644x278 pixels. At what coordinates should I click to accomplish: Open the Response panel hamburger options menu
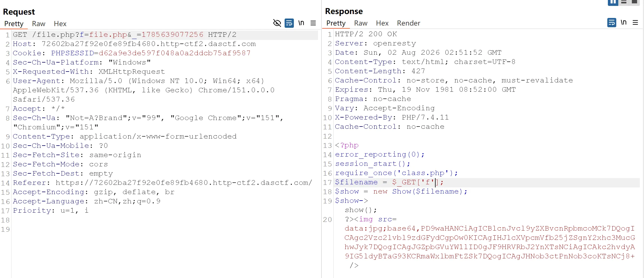(635, 22)
